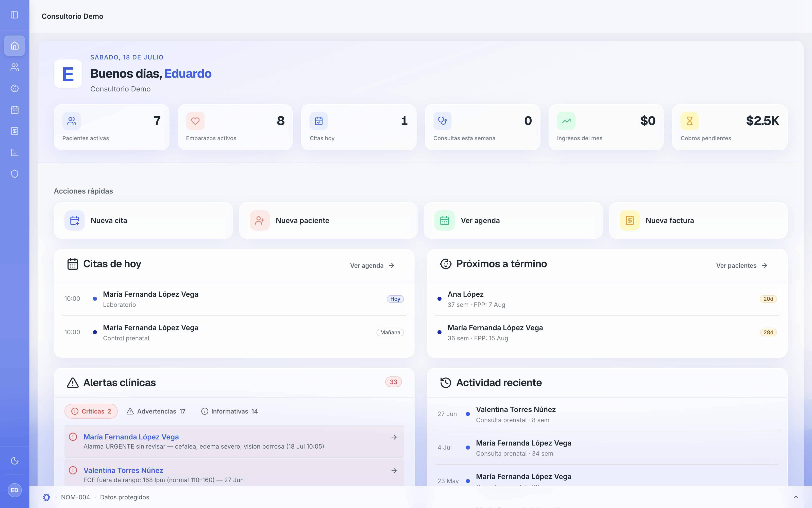Follow the Ver pacientes link
Image resolution: width=812 pixels, height=508 pixels.
pyautogui.click(x=741, y=265)
